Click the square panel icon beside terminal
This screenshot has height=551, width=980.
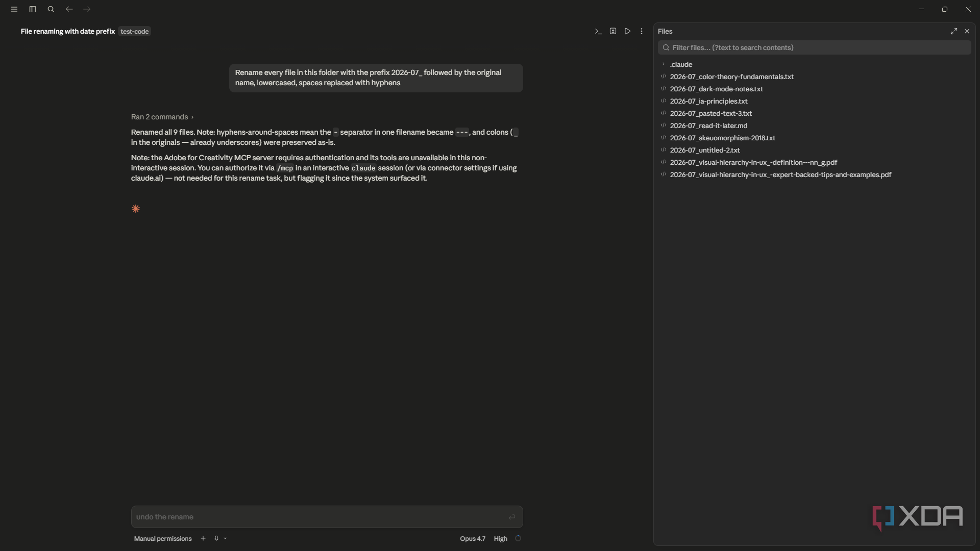(x=613, y=31)
